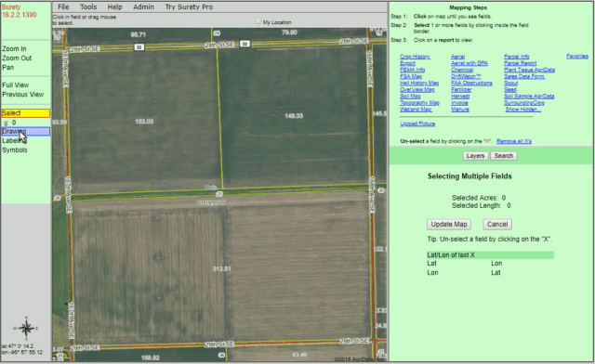The image size is (595, 364).
Task: Open the Parcel Report link
Action: (521, 63)
